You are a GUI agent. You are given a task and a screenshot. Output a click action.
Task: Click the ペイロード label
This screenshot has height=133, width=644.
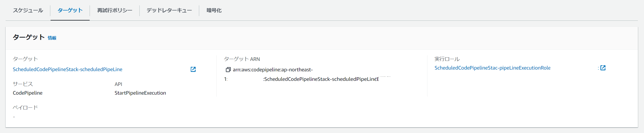(x=25, y=108)
